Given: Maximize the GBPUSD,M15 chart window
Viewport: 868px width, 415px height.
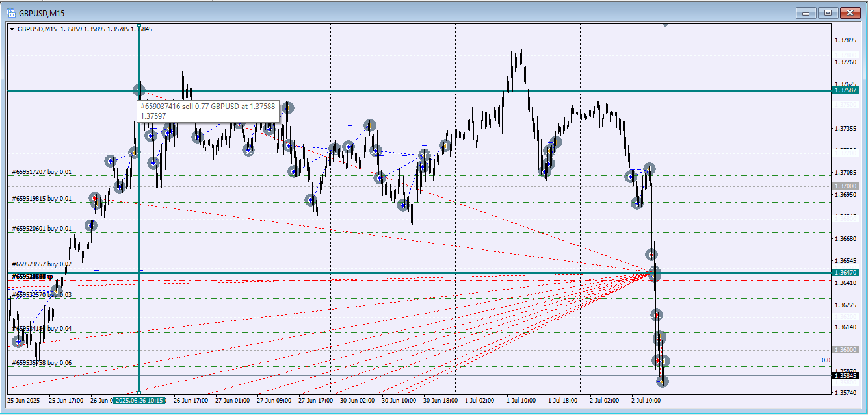Looking at the screenshot, I should (x=828, y=12).
